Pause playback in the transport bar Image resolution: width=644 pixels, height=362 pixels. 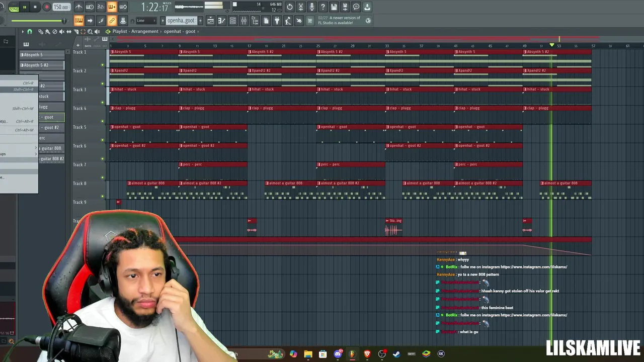point(24,7)
